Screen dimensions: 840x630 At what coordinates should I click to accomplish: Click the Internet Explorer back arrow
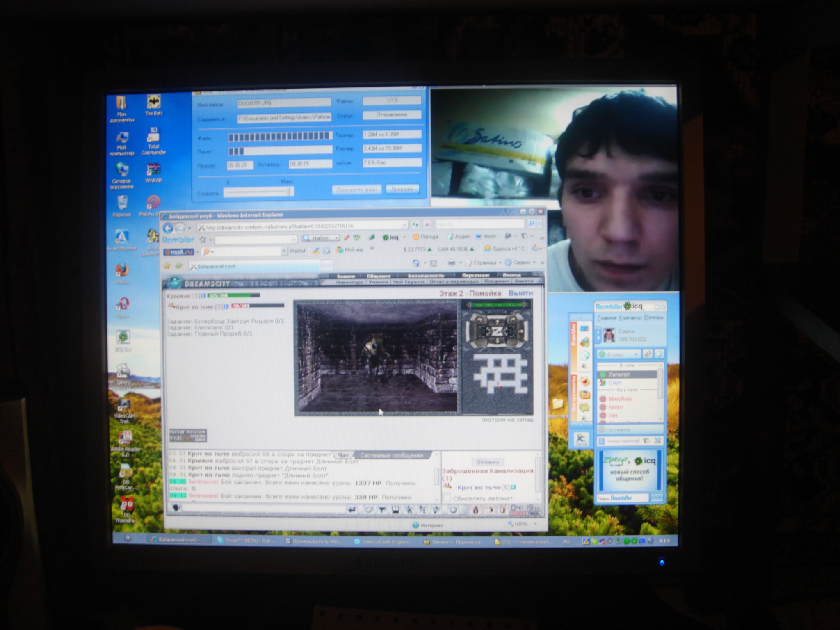(x=168, y=227)
